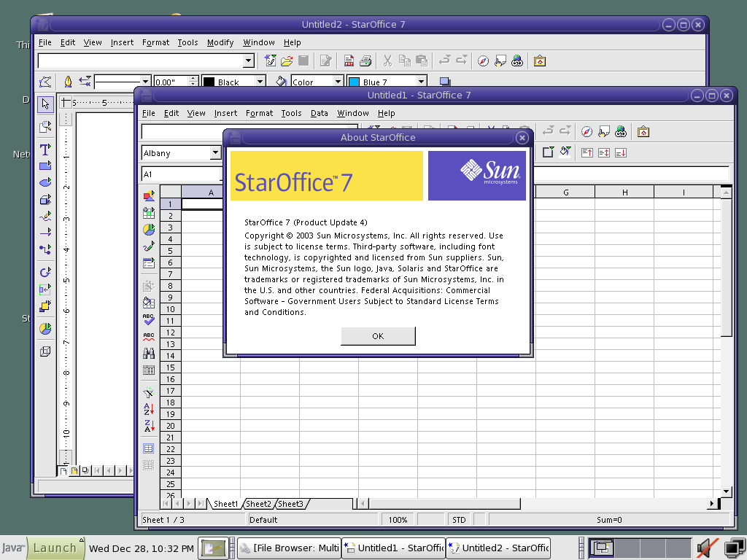This screenshot has height=560, width=747.
Task: Switch to Sheet2 tab
Action: coord(258,504)
